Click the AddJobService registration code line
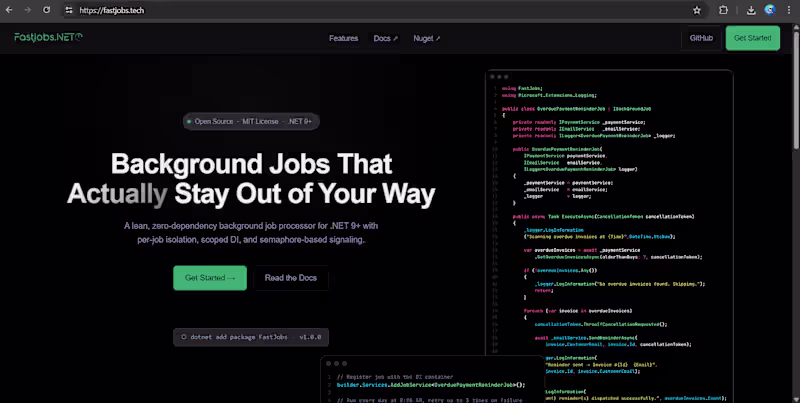This screenshot has height=403, width=800. tap(431, 385)
